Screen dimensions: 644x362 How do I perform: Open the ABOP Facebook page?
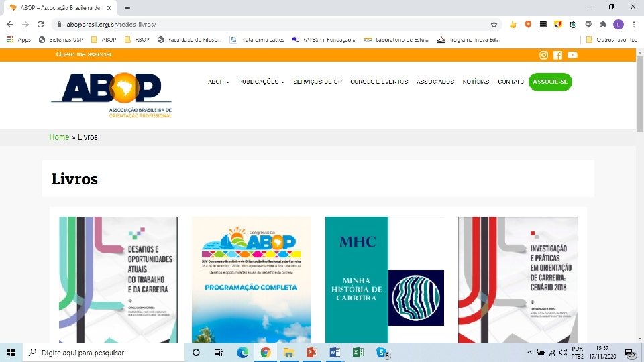(x=557, y=55)
